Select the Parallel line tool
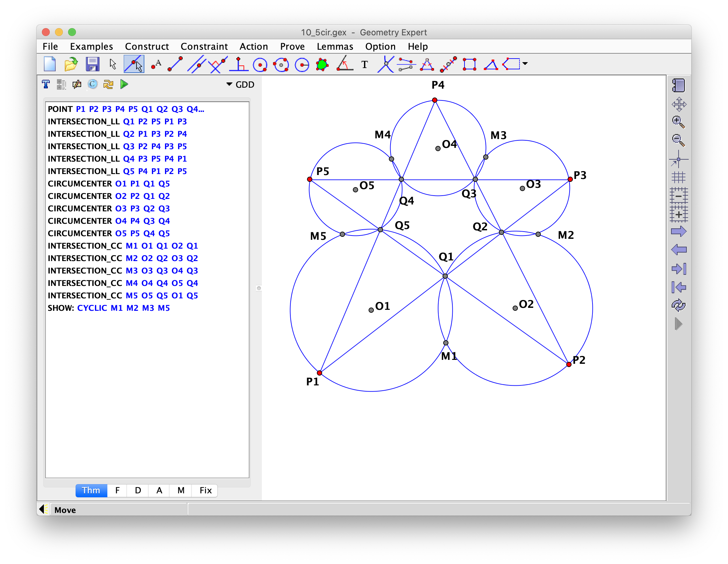Viewport: 728px width, 564px height. (x=196, y=64)
